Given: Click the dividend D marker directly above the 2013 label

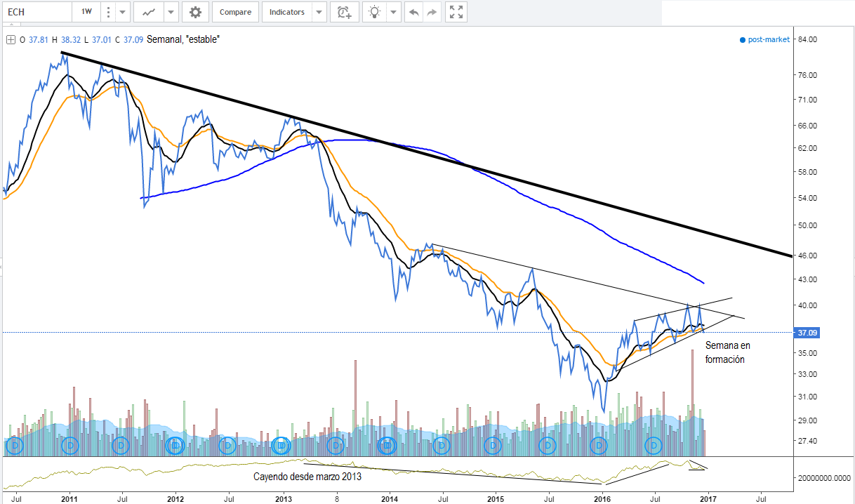Looking at the screenshot, I should [x=281, y=445].
